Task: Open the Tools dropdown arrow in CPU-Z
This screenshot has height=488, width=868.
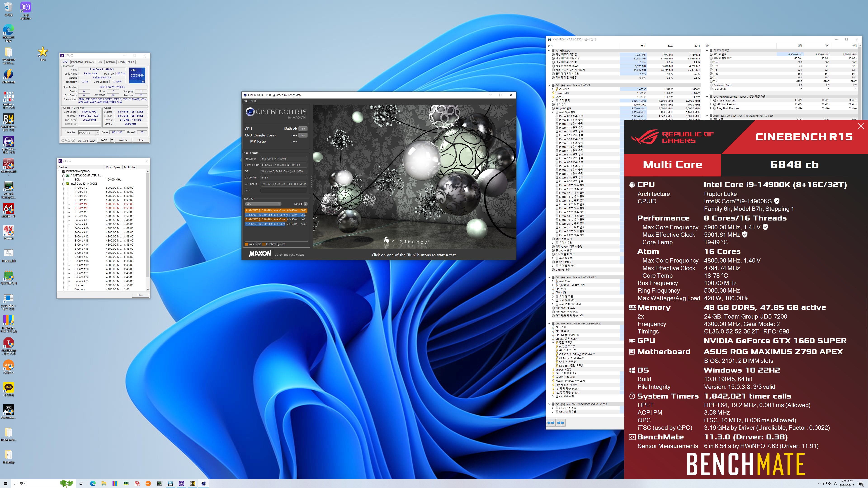Action: point(112,140)
